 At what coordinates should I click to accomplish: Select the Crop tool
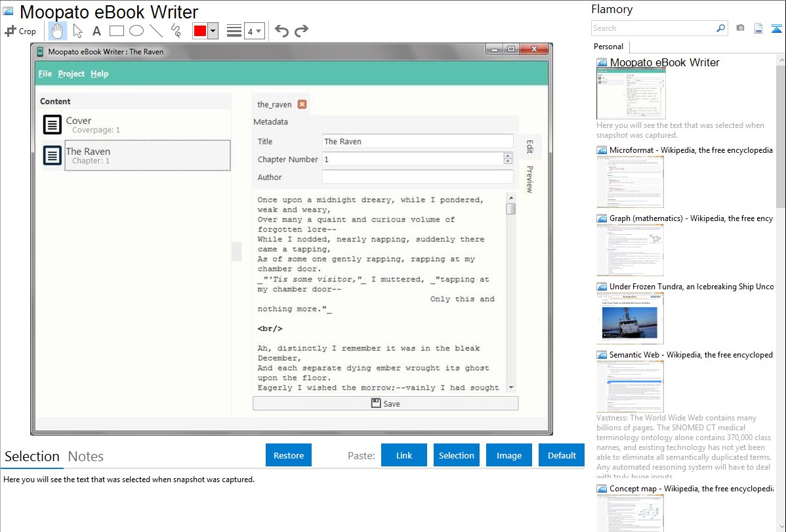click(21, 31)
